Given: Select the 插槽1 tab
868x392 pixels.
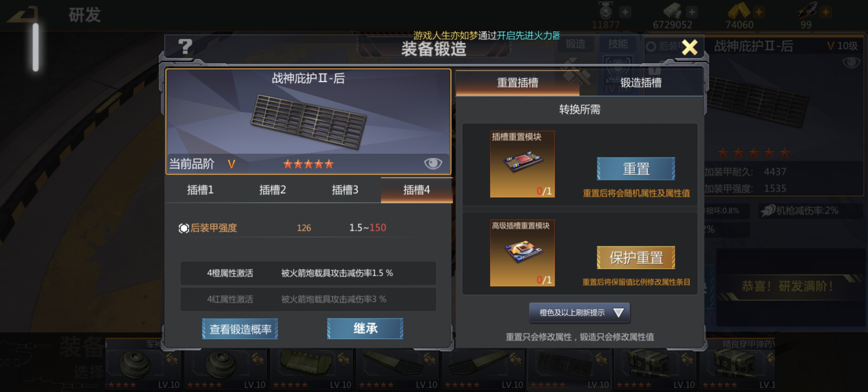Looking at the screenshot, I should pyautogui.click(x=201, y=190).
